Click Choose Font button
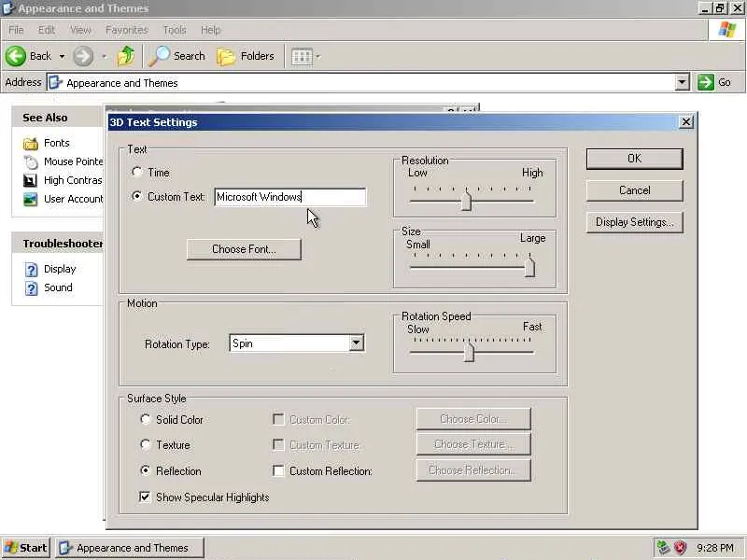This screenshot has height=560, width=747. pyautogui.click(x=244, y=249)
